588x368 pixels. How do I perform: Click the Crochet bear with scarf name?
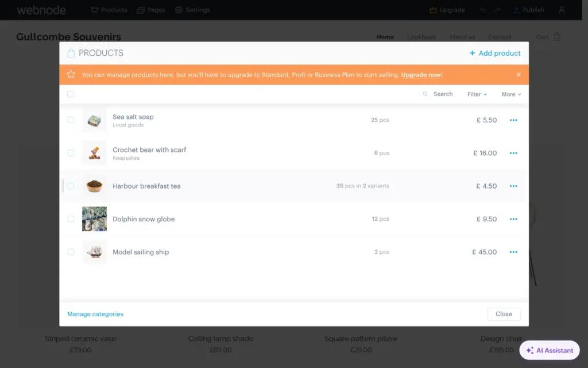[x=149, y=150]
